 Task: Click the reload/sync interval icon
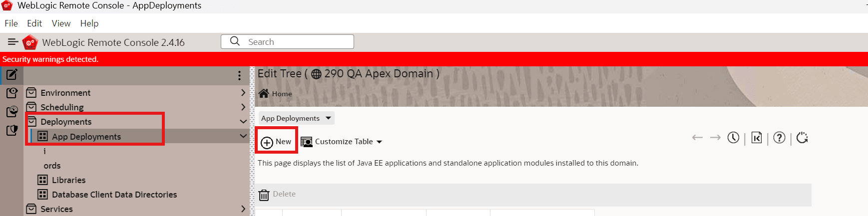pyautogui.click(x=802, y=138)
